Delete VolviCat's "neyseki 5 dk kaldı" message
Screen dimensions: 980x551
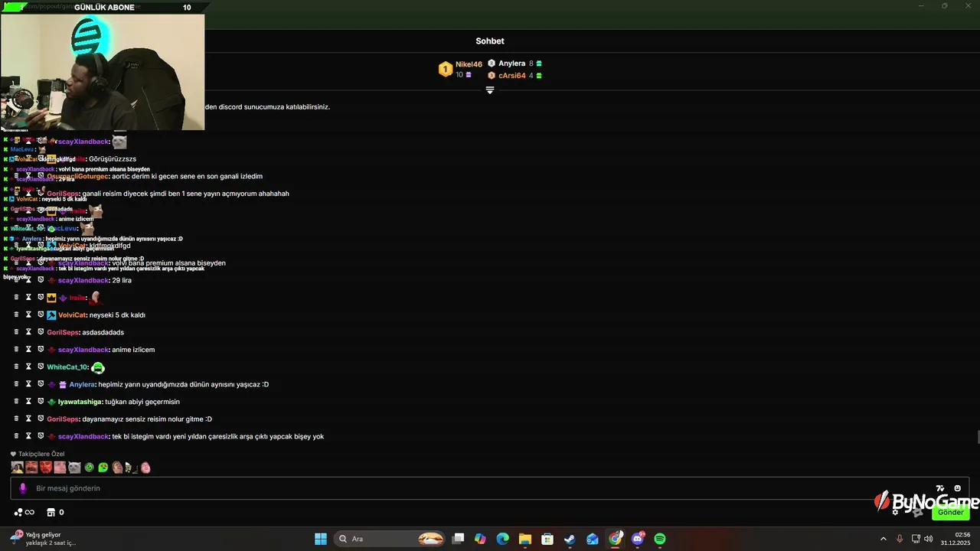(16, 315)
